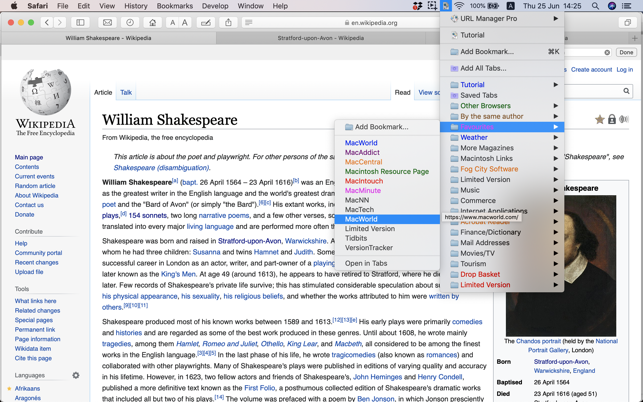Go forward with Safari's forward arrow

click(60, 23)
